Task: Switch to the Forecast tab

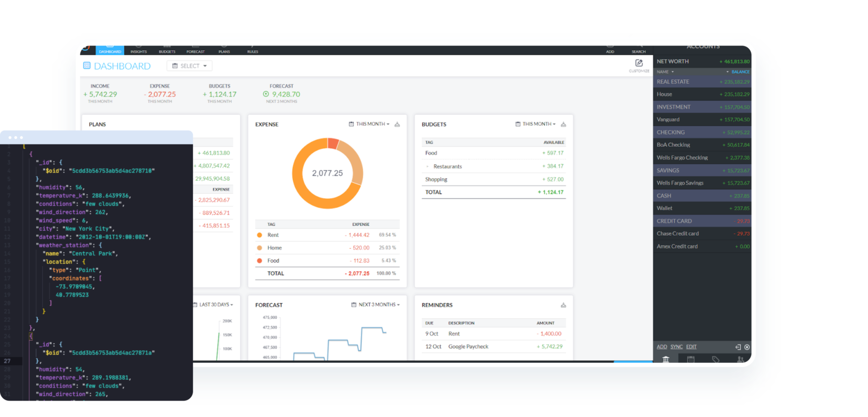Action: click(195, 50)
